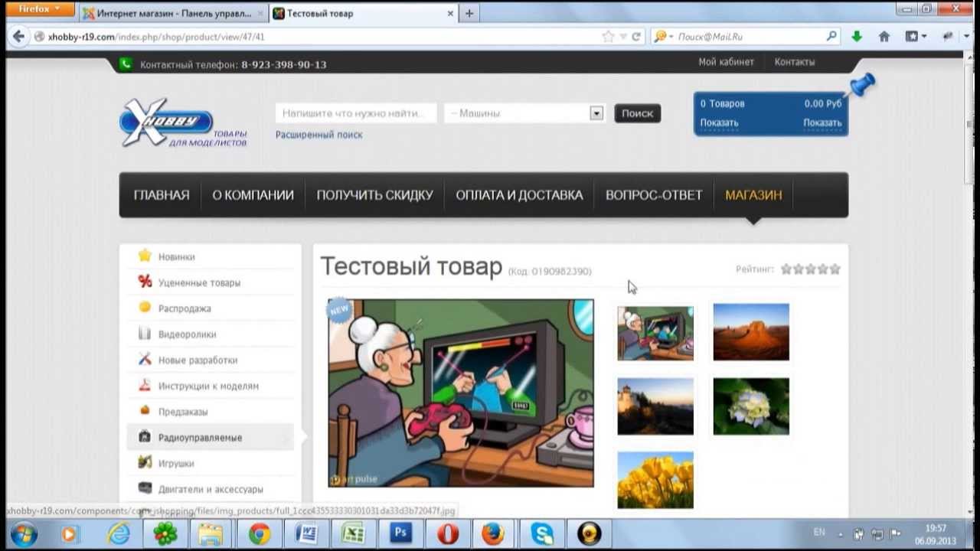Launch Internet Explorer from the taskbar
980x551 pixels.
point(119,533)
